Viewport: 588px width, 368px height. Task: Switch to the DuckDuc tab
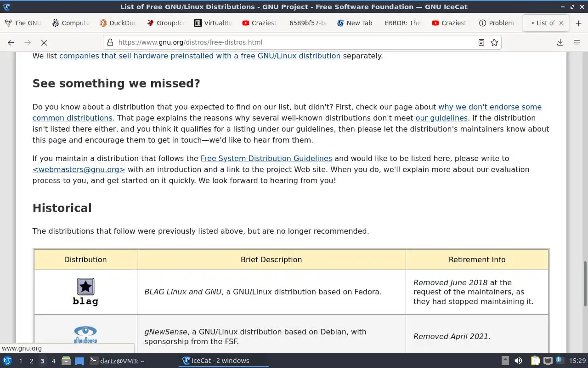click(x=118, y=23)
